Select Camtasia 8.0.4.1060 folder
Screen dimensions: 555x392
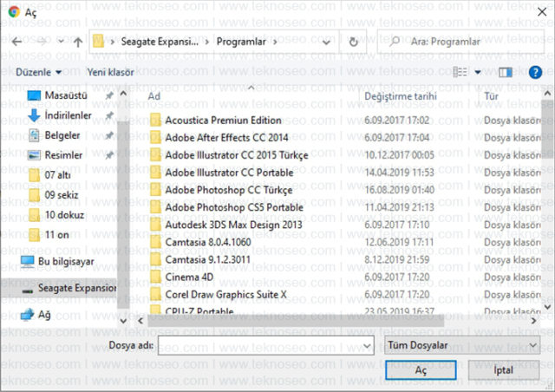point(200,242)
